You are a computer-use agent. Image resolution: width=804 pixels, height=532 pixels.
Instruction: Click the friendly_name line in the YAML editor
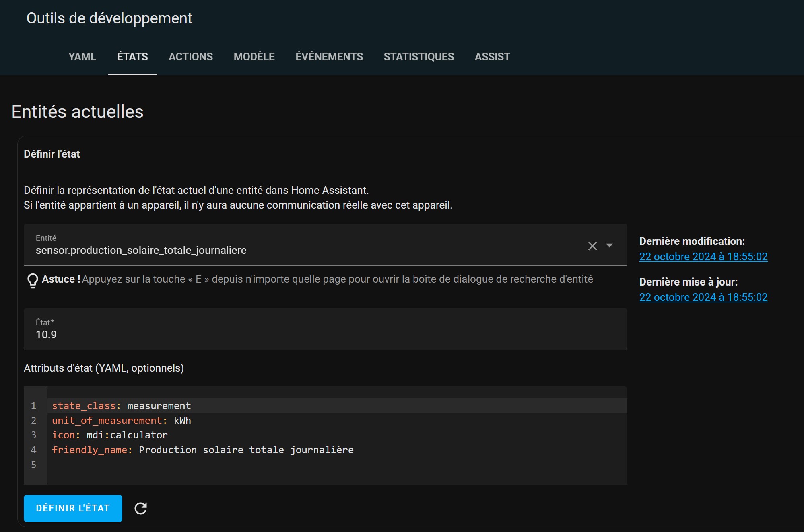click(337, 450)
